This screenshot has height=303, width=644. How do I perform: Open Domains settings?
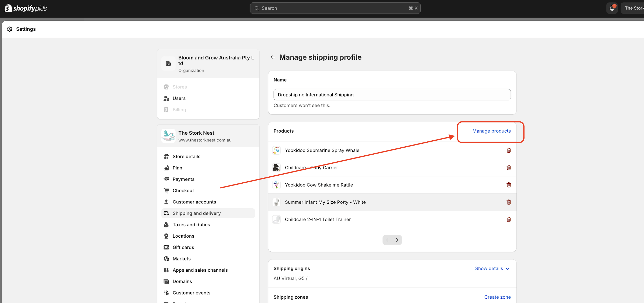[x=208, y=281]
